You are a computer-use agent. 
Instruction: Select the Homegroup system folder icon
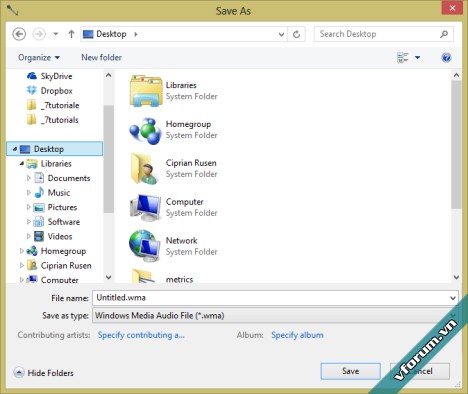146,130
